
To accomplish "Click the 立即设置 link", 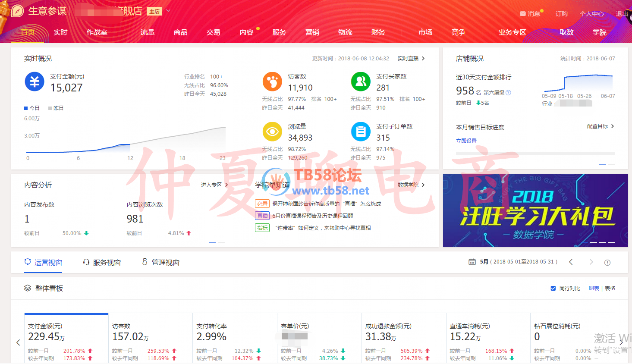I will coord(466,141).
